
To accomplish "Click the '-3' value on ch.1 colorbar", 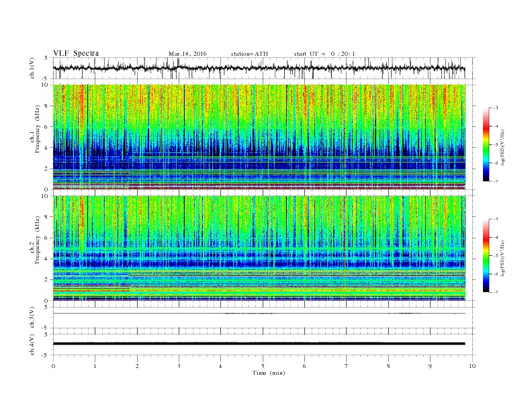I will click(495, 108).
